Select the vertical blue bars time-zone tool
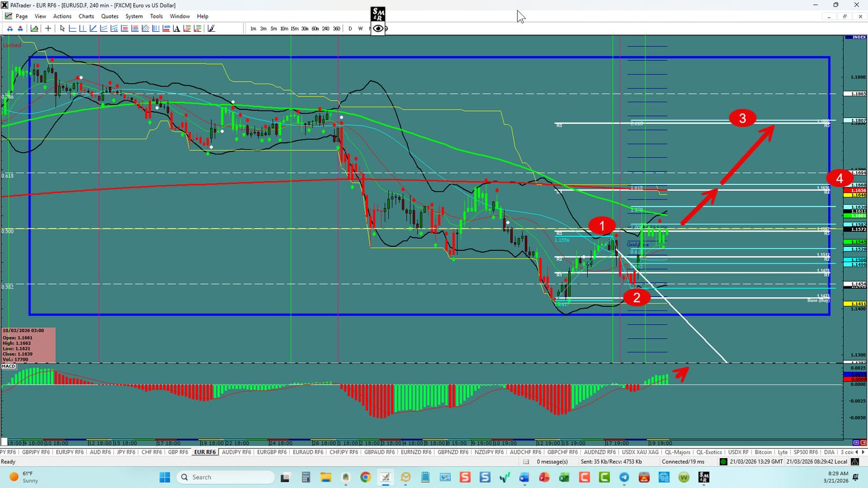The image size is (868, 488). [x=156, y=28]
